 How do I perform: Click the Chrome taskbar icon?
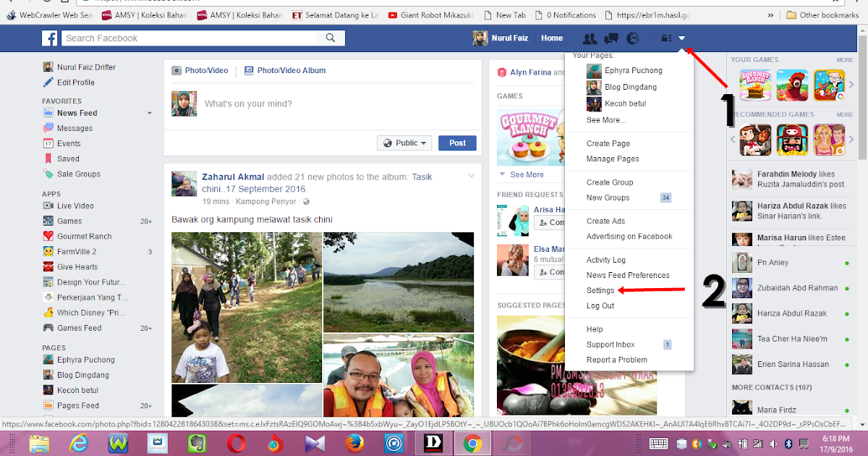(472, 443)
